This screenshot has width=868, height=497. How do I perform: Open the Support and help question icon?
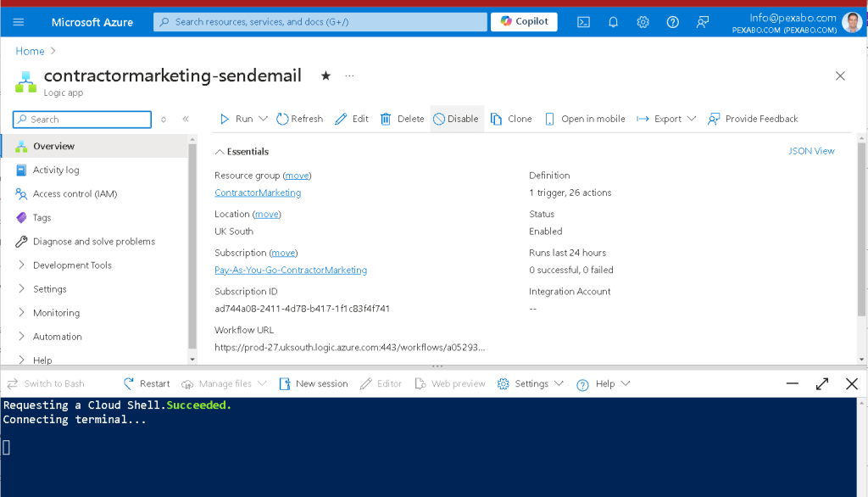coord(672,22)
